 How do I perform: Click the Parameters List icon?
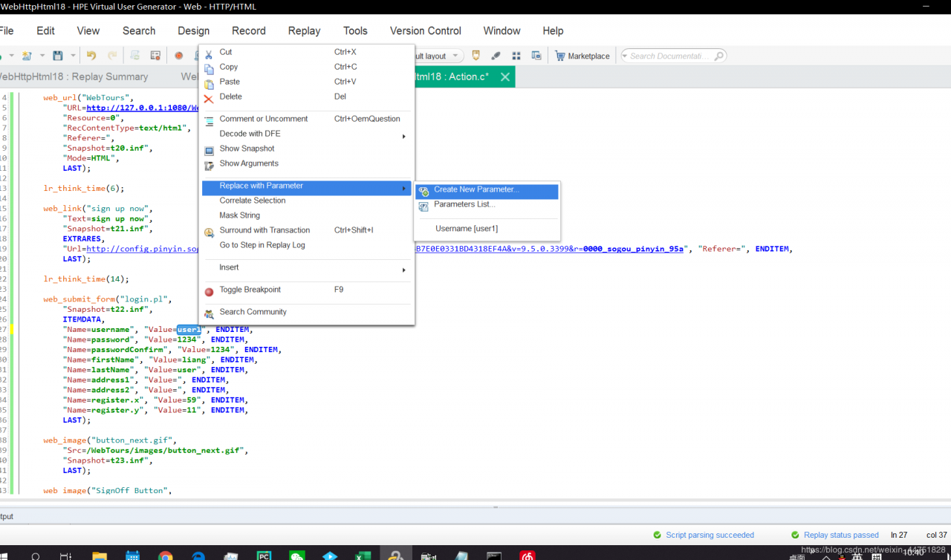tap(423, 206)
